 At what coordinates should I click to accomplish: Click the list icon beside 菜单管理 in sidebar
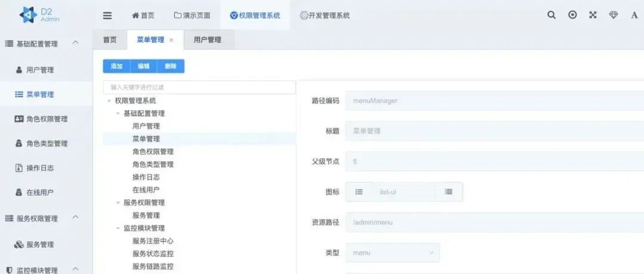click(x=18, y=95)
